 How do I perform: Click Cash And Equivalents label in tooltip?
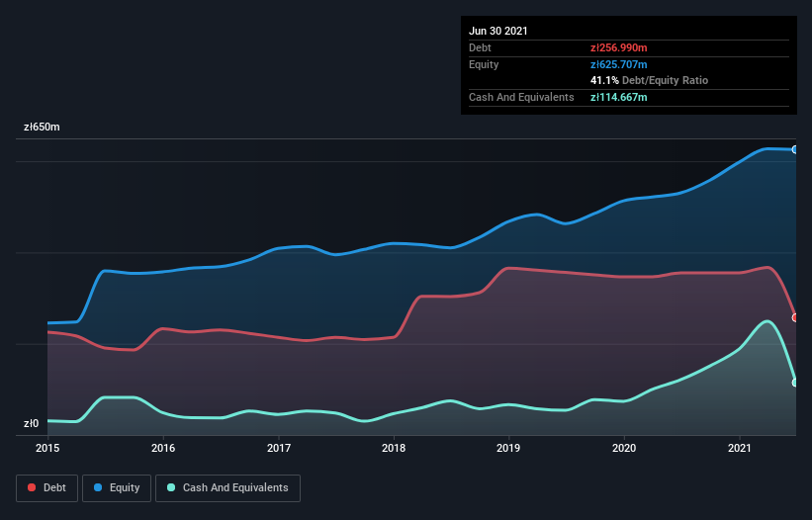tap(521, 97)
